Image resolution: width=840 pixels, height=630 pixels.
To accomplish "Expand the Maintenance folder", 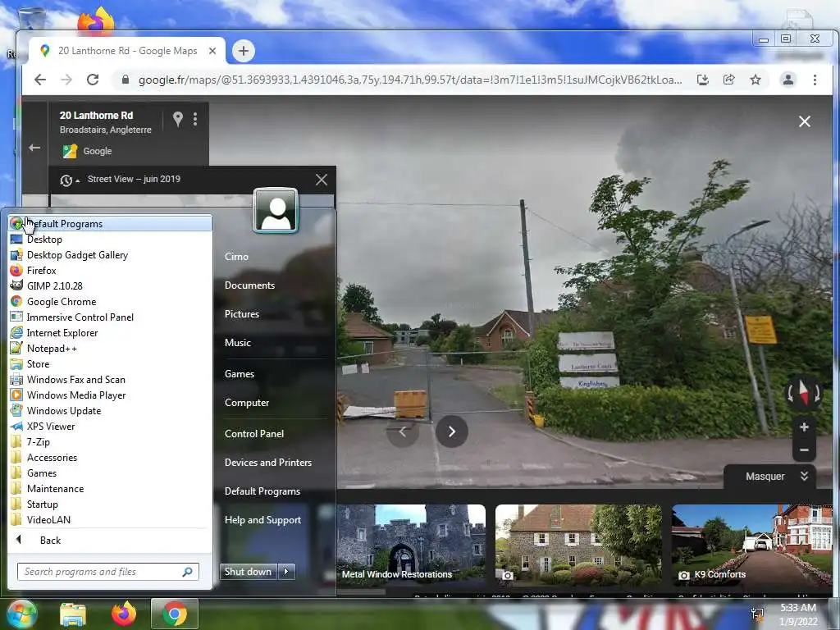I will pos(110,489).
